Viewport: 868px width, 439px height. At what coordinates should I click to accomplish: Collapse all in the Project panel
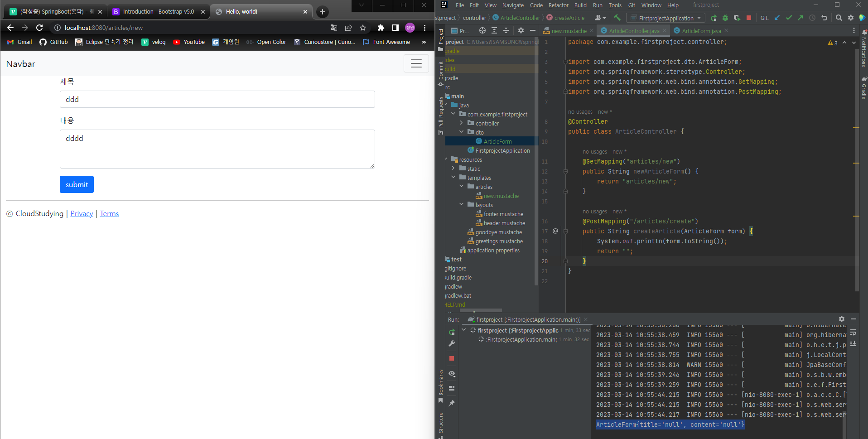tap(506, 30)
